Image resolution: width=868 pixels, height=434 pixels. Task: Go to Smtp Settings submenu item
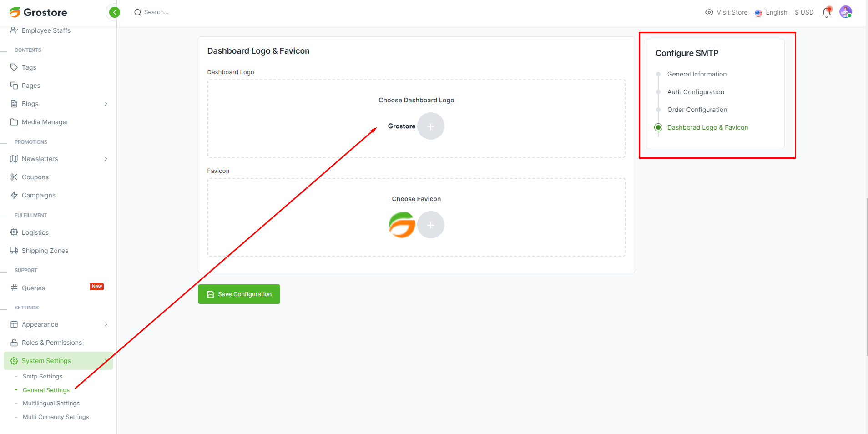point(42,377)
